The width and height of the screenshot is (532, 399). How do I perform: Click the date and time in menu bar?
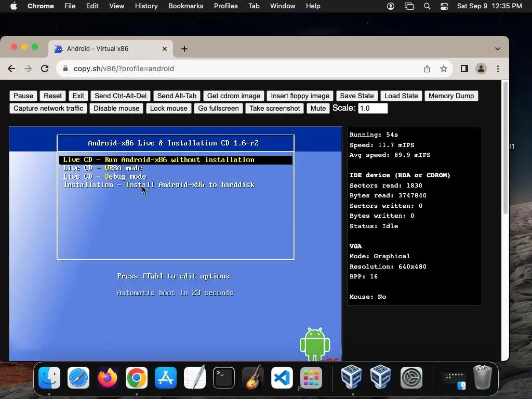(x=489, y=6)
